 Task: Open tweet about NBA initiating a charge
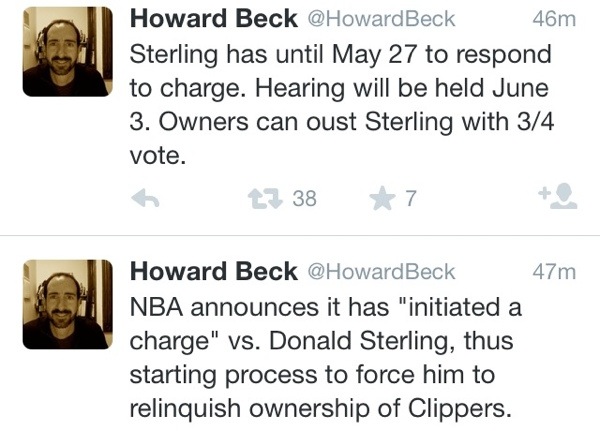(325, 357)
